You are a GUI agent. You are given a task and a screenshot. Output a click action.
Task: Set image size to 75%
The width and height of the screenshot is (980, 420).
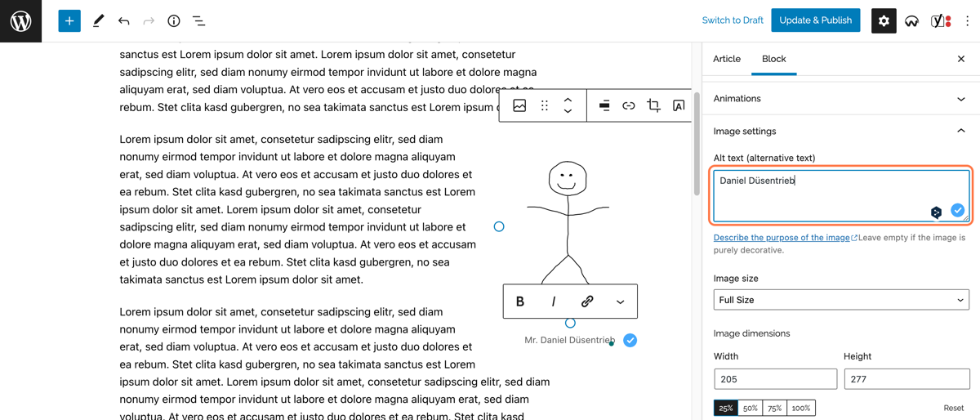coord(775,408)
